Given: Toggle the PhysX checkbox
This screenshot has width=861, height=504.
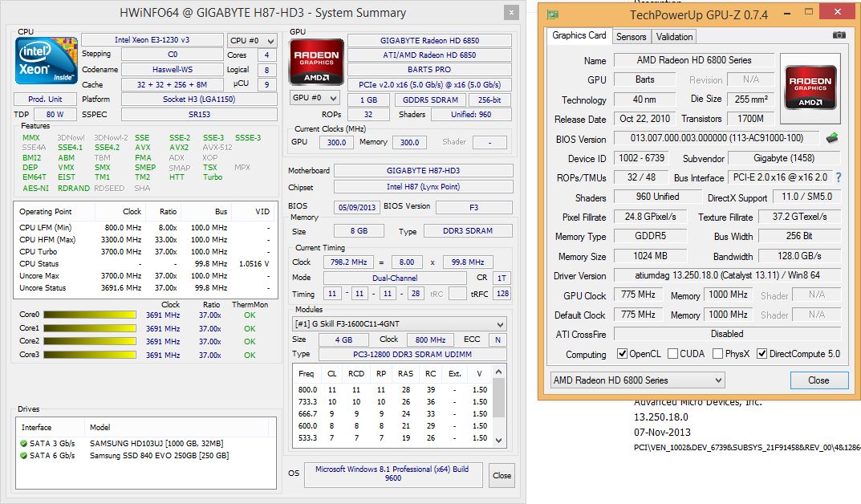Looking at the screenshot, I should 717,354.
